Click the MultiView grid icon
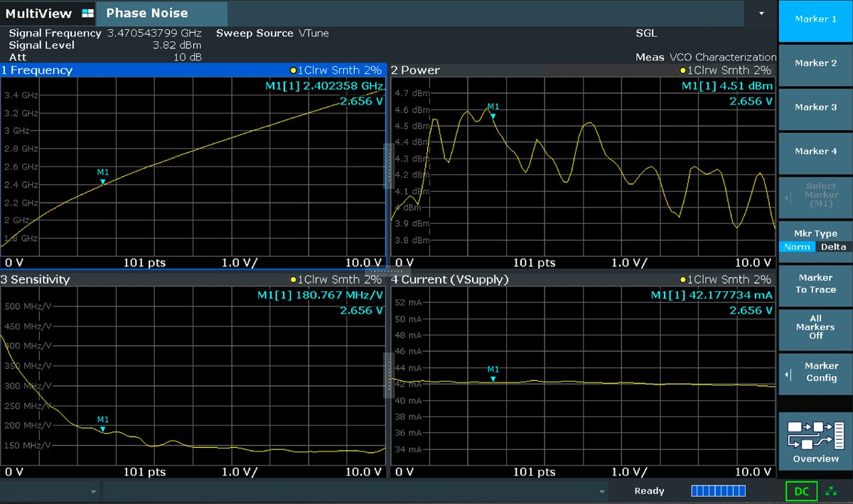853x504 pixels. click(x=87, y=14)
